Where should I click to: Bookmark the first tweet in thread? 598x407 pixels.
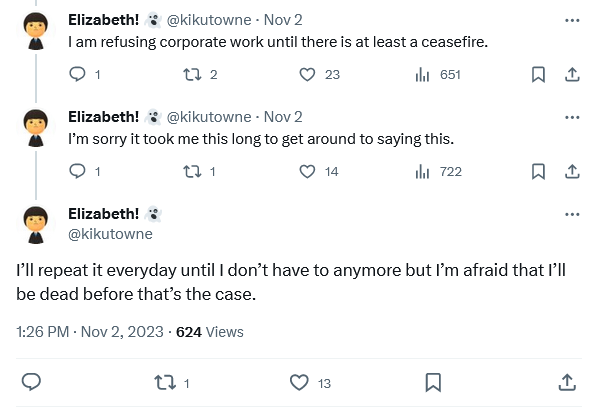[x=538, y=74]
